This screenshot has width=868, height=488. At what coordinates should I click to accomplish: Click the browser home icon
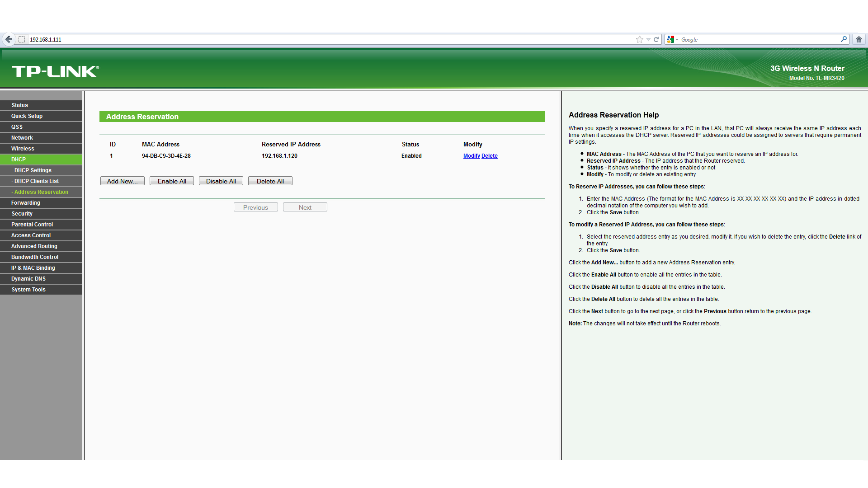(859, 39)
